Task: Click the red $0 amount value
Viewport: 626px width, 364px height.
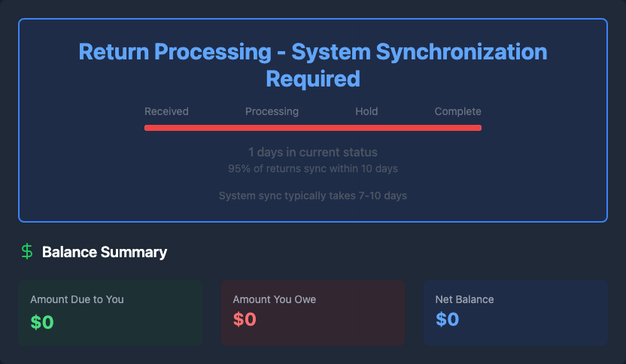Action: click(x=245, y=320)
